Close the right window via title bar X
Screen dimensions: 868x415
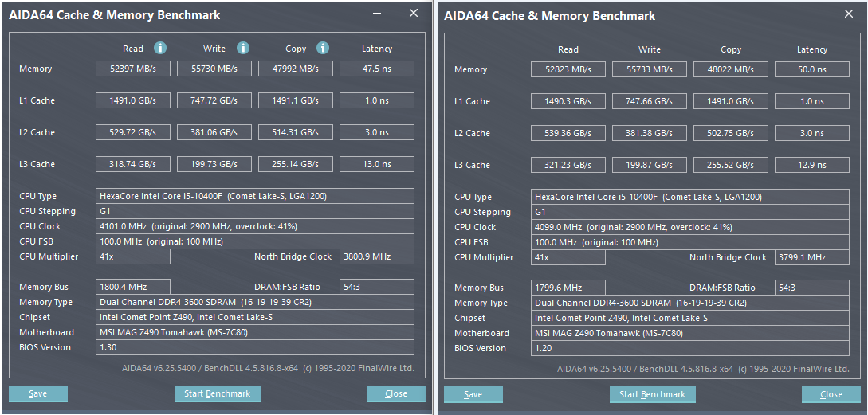(x=848, y=14)
